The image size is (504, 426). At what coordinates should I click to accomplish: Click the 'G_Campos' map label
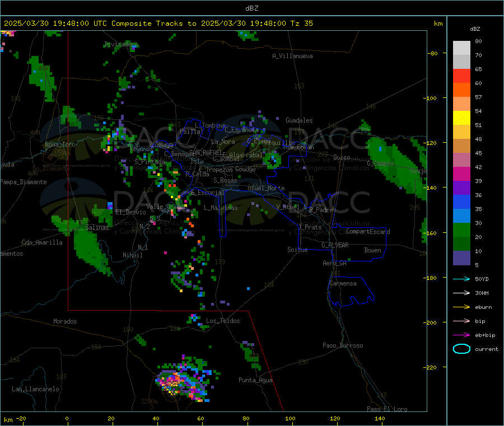(x=380, y=163)
